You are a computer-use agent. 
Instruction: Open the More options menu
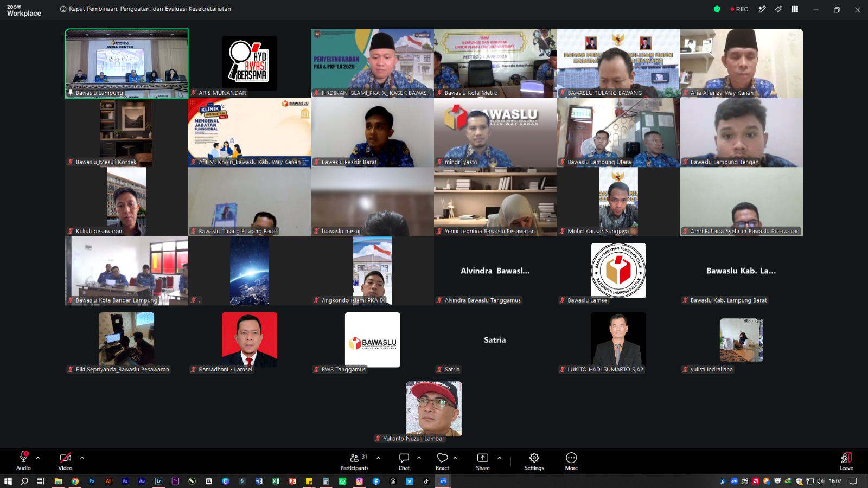(x=571, y=461)
